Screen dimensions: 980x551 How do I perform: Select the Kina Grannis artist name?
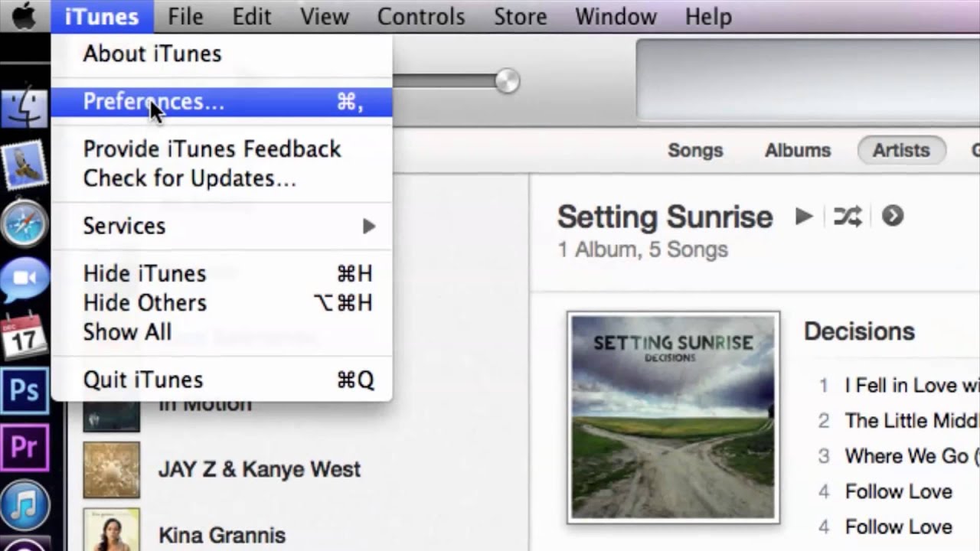[x=222, y=536]
